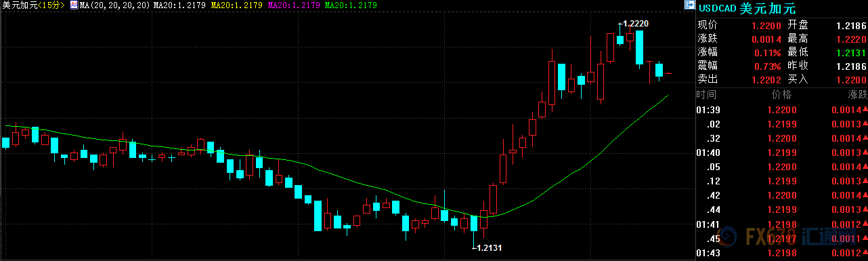Viewport: 868px width, 261px height.
Task: Select the .44 tick row
Action: [x=782, y=209]
